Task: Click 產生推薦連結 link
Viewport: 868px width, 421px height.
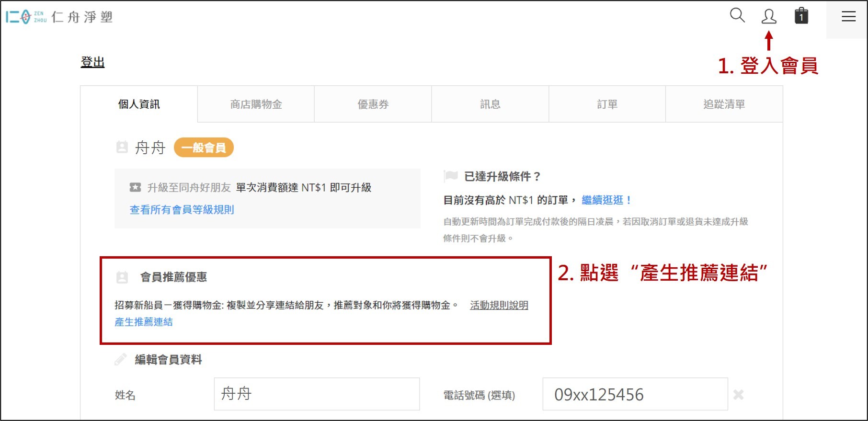Action: tap(144, 322)
